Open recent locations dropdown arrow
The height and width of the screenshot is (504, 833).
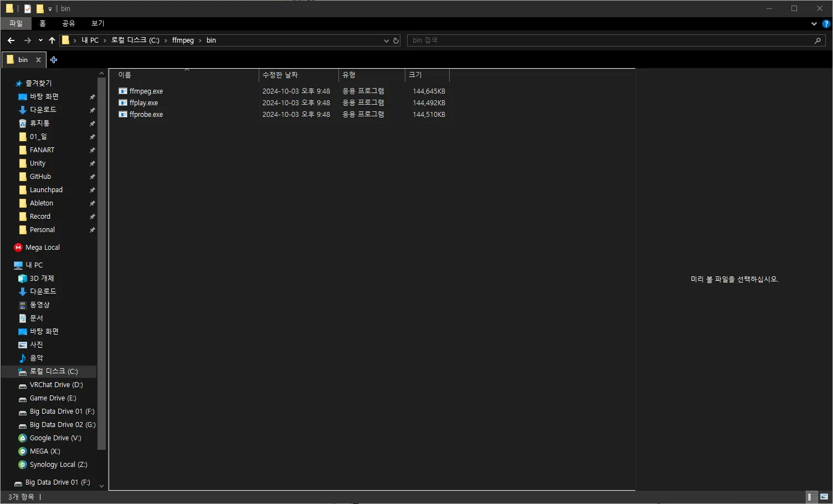40,40
